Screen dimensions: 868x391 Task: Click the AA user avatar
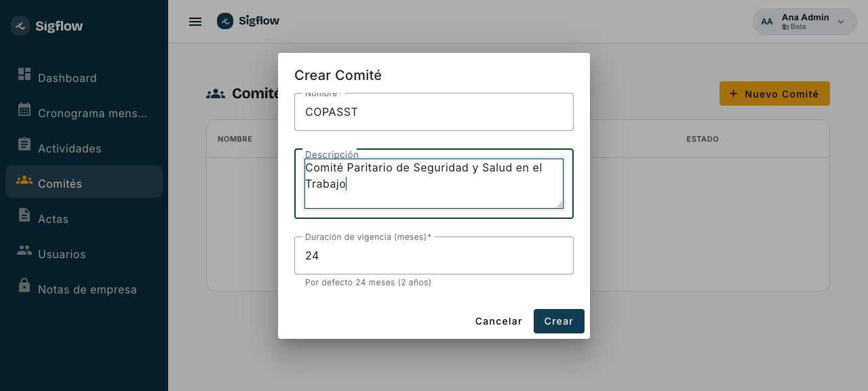tap(767, 22)
